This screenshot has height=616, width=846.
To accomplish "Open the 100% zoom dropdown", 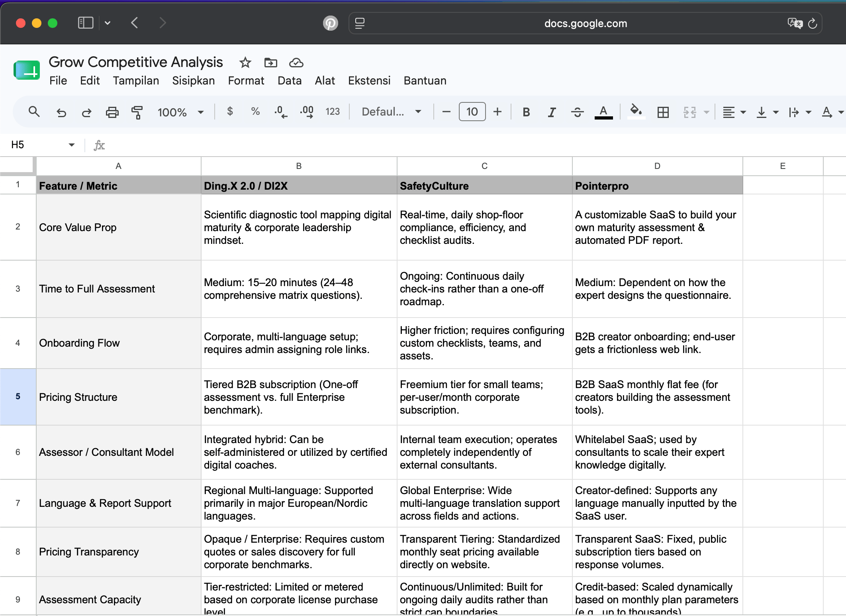I will [181, 112].
